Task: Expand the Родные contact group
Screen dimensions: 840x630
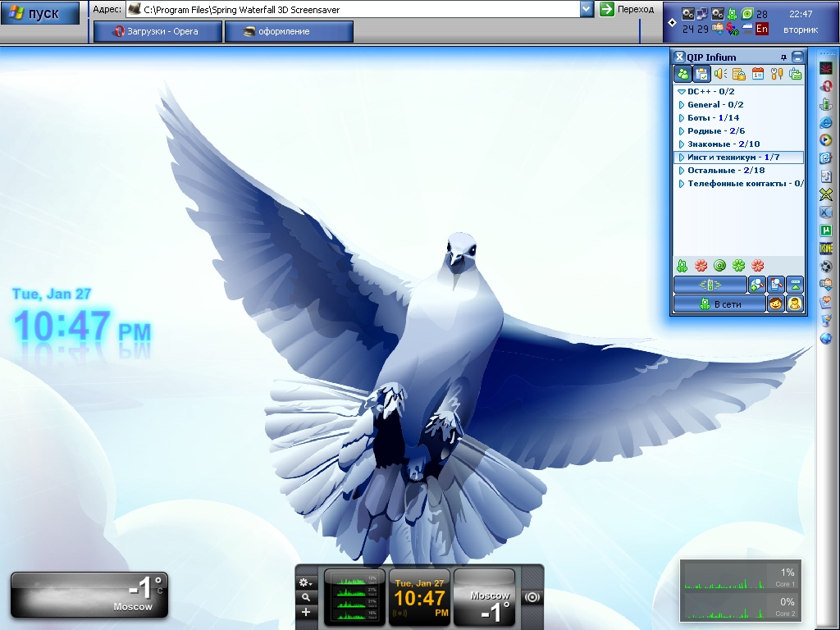Action: point(681,131)
